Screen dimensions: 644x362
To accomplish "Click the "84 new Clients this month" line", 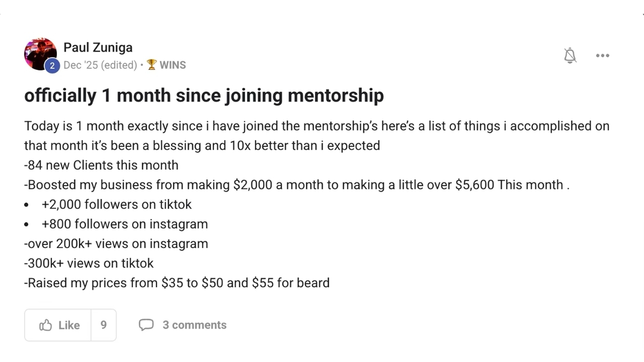I will point(101,165).
